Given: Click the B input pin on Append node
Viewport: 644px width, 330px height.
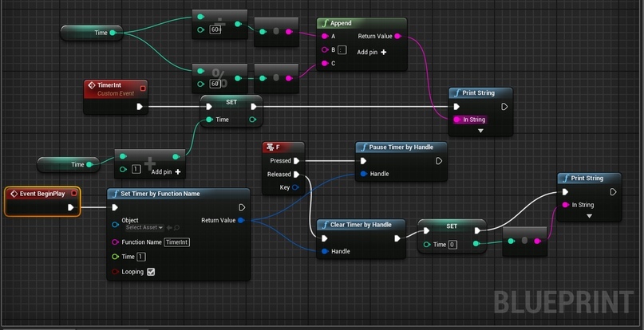Looking at the screenshot, I should 325,49.
